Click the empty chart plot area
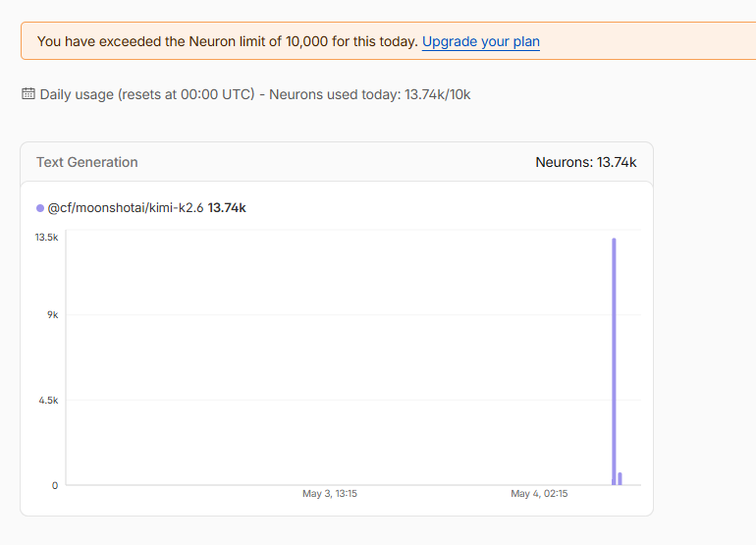Image resolution: width=756 pixels, height=545 pixels. 338,356
